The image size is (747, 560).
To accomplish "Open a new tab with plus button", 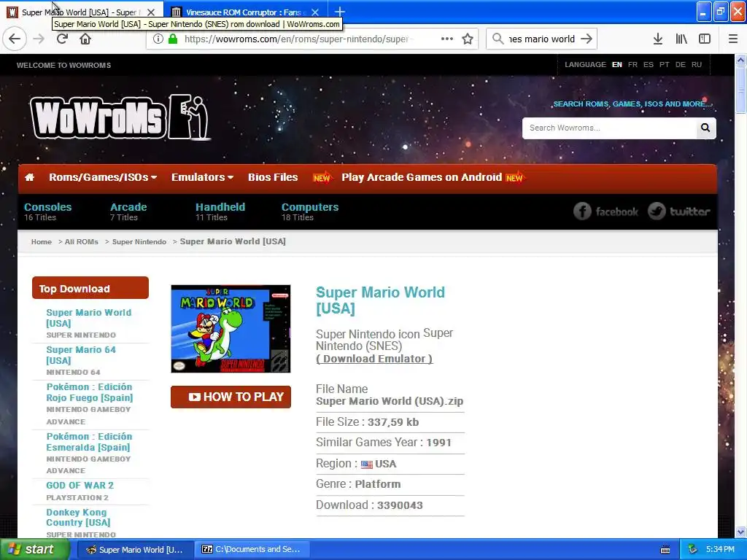I will tap(340, 12).
